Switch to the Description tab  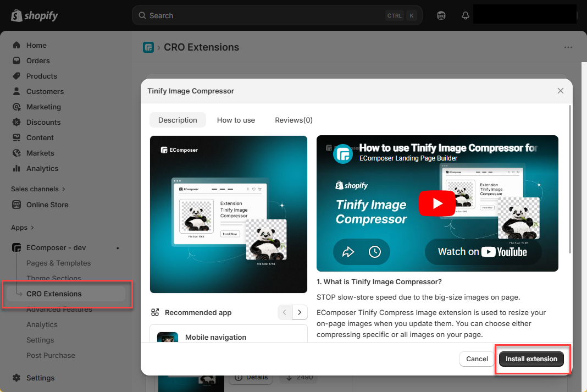(x=178, y=120)
